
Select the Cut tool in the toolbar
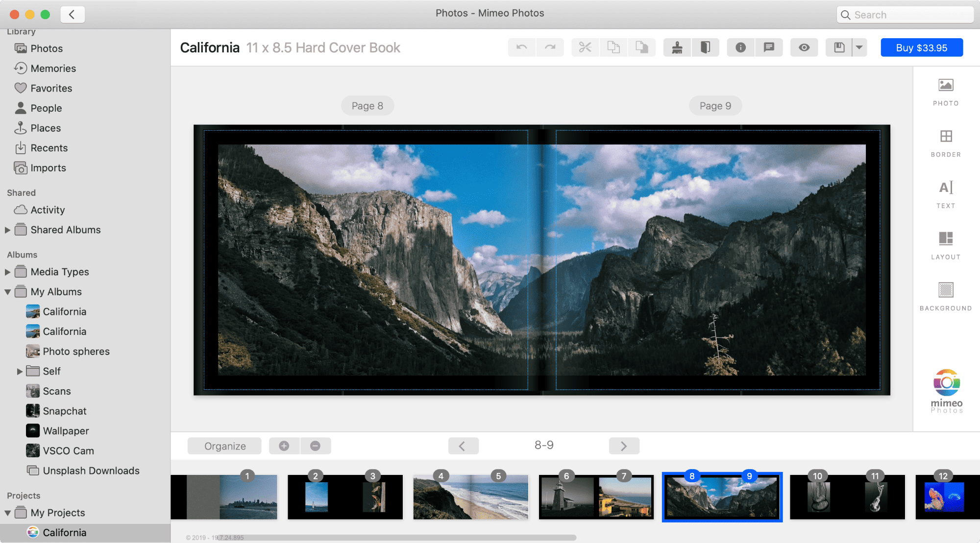[x=585, y=47]
